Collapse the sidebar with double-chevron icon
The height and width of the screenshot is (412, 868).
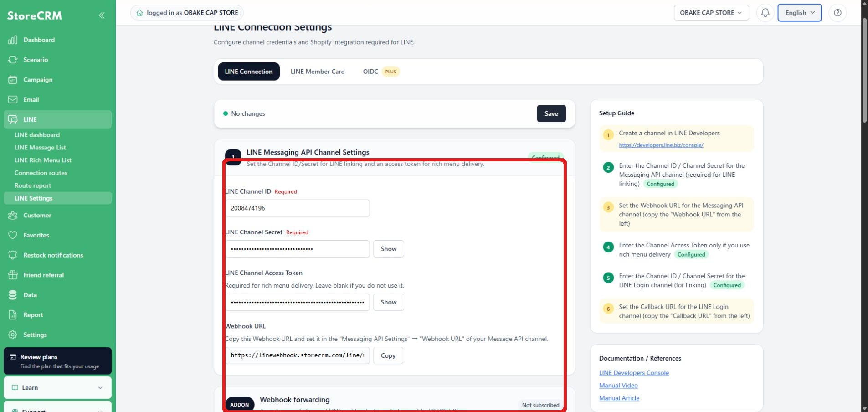102,15
